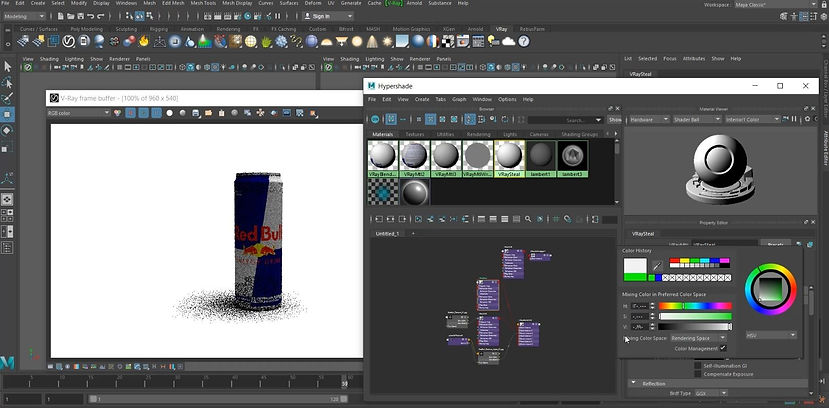
Task: Click the pause icon in the Material Viewer
Action: [x=796, y=120]
